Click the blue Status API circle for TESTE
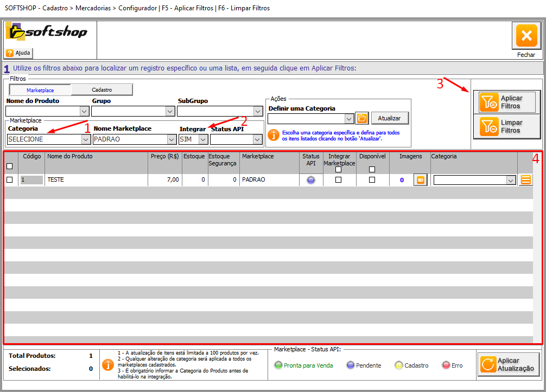This screenshot has width=546, height=392. click(310, 181)
